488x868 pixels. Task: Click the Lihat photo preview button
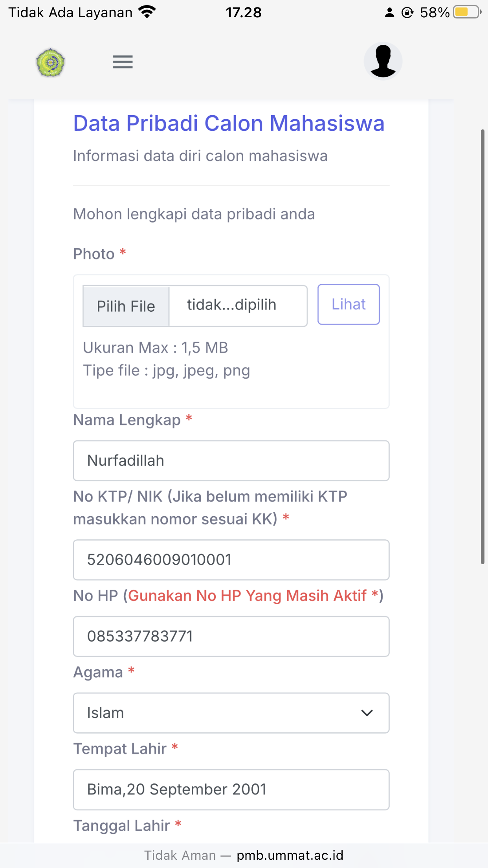(349, 304)
